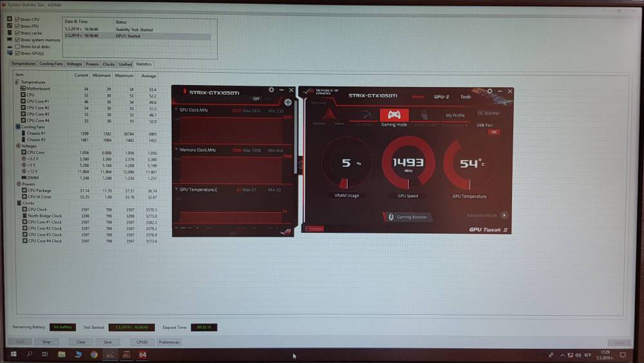Select the CPU Core #1 temperature row

[x=86, y=101]
